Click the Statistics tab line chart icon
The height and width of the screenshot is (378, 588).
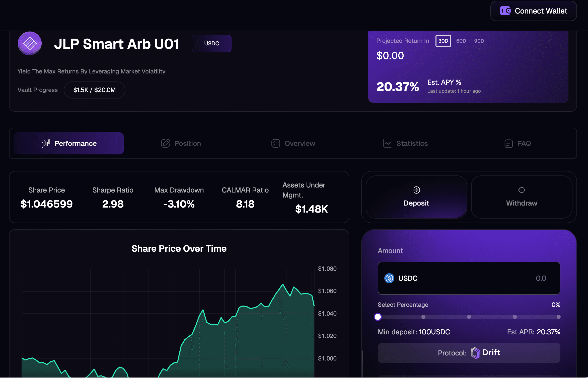pos(387,143)
